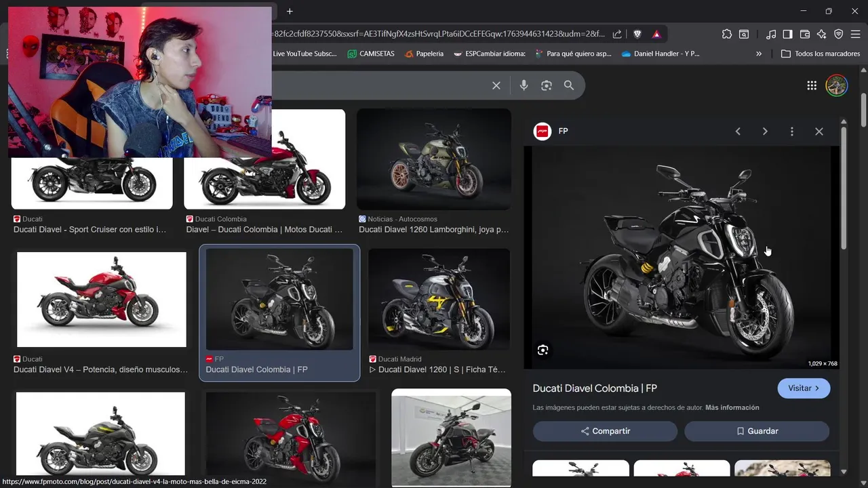
Task: Select the highlighted Ducati Diavel Colombia FP thumbnail
Action: tap(279, 300)
